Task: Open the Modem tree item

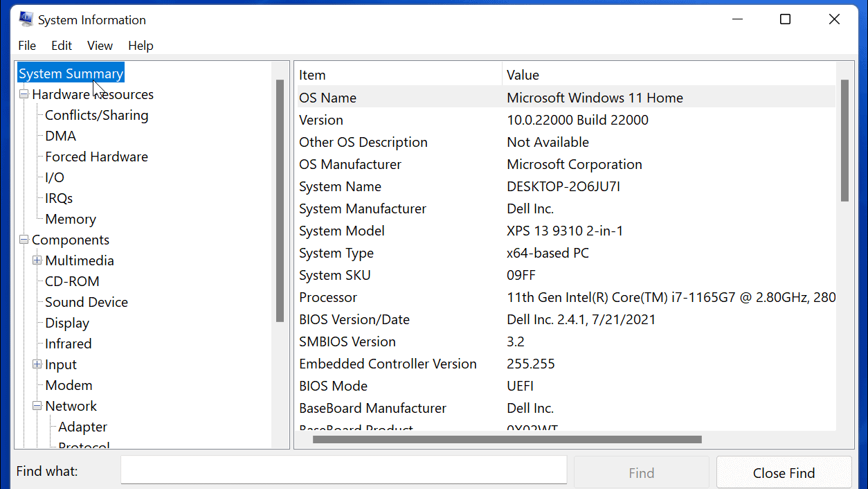Action: pyautogui.click(x=69, y=385)
